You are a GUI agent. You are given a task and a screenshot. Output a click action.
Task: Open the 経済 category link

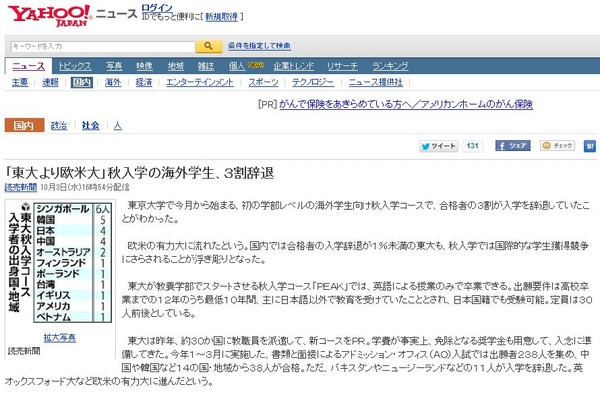pyautogui.click(x=144, y=82)
